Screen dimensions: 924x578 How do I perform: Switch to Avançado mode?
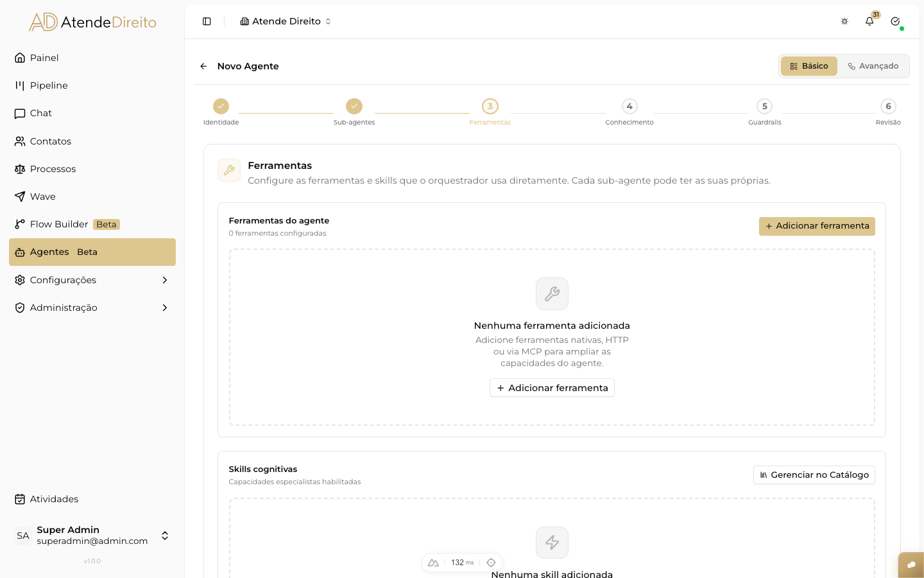(873, 66)
